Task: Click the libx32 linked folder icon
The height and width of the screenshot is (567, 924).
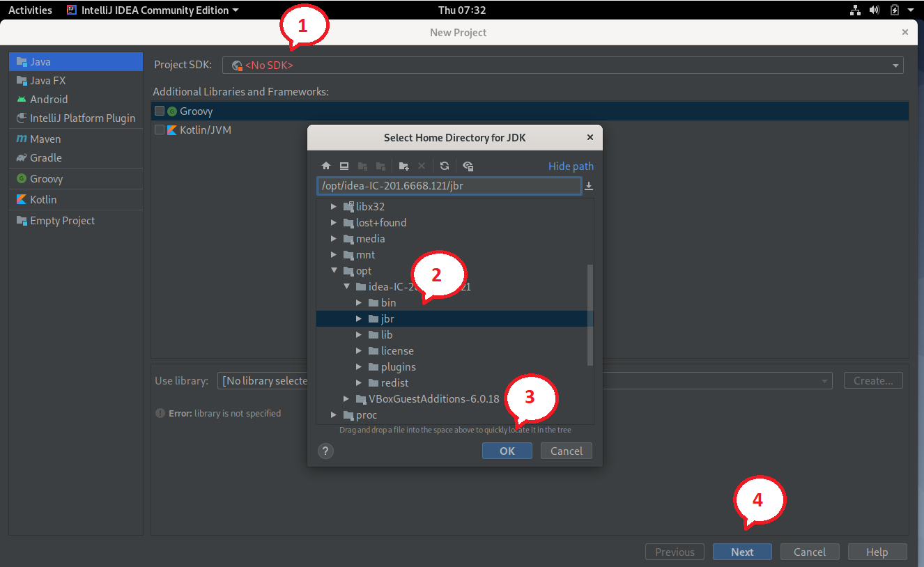Action: (x=349, y=206)
